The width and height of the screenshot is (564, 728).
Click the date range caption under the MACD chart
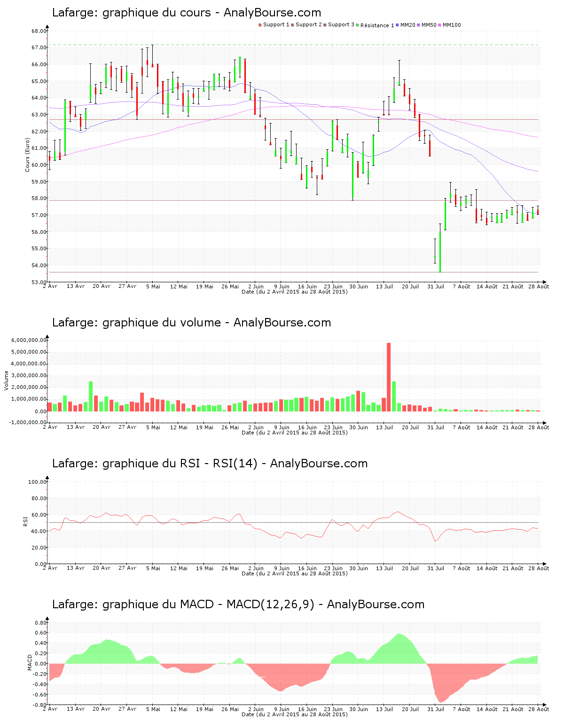295,714
